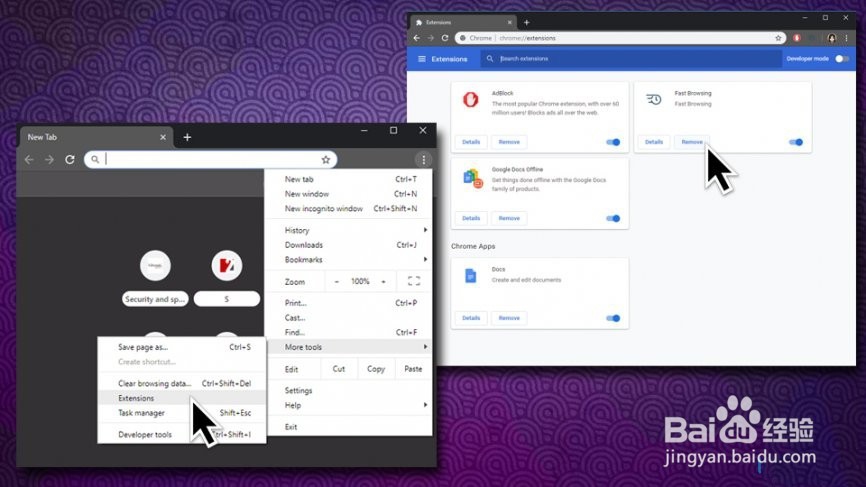This screenshot has width=866, height=487.
Task: Click the Fast Browsing extension icon
Action: 654,99
